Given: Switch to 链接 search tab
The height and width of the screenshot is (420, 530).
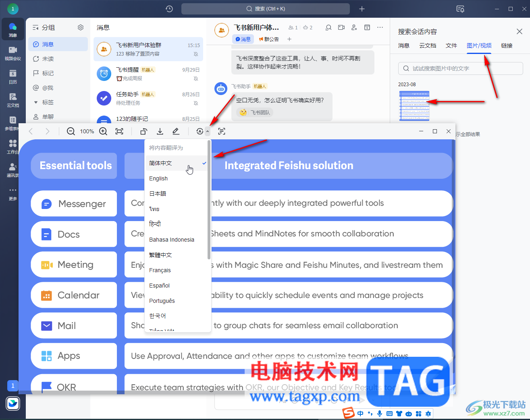Looking at the screenshot, I should pos(507,46).
